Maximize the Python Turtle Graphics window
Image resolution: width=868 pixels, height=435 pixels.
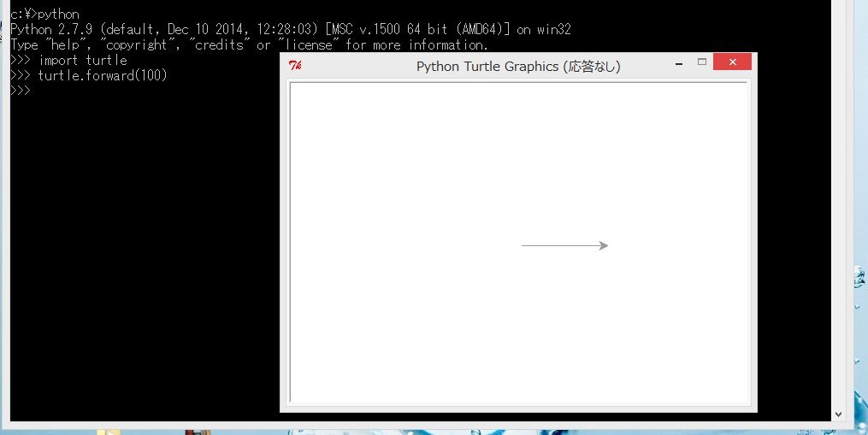(x=702, y=62)
